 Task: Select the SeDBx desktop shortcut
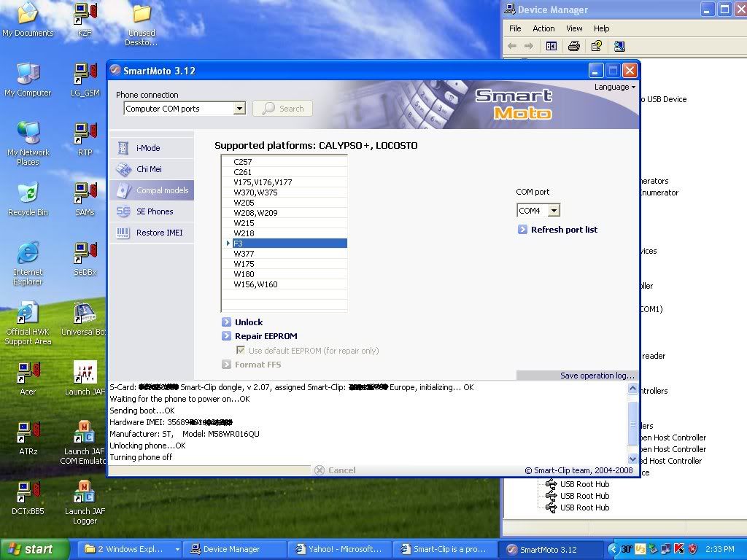coord(85,259)
